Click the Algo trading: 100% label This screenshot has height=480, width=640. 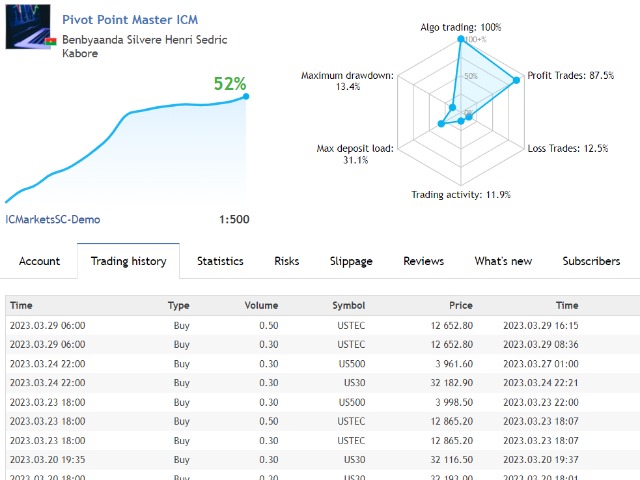click(x=461, y=27)
